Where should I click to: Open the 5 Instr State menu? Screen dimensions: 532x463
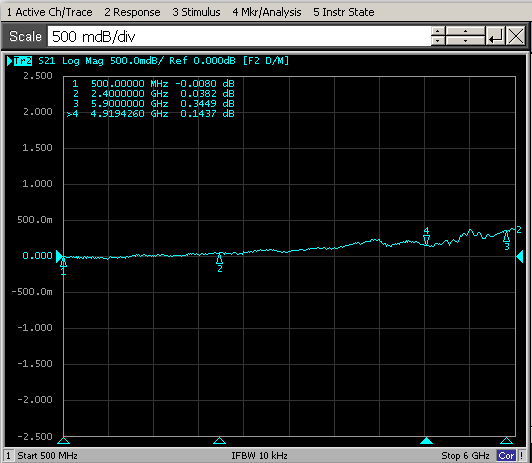343,12
